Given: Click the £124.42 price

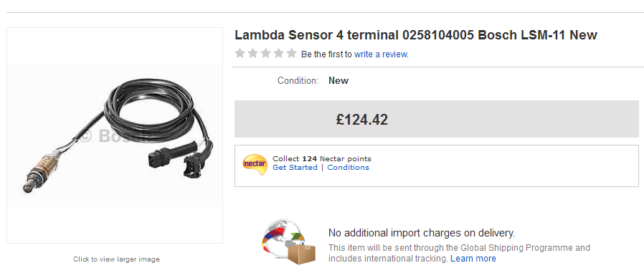Looking at the screenshot, I should (x=362, y=120).
